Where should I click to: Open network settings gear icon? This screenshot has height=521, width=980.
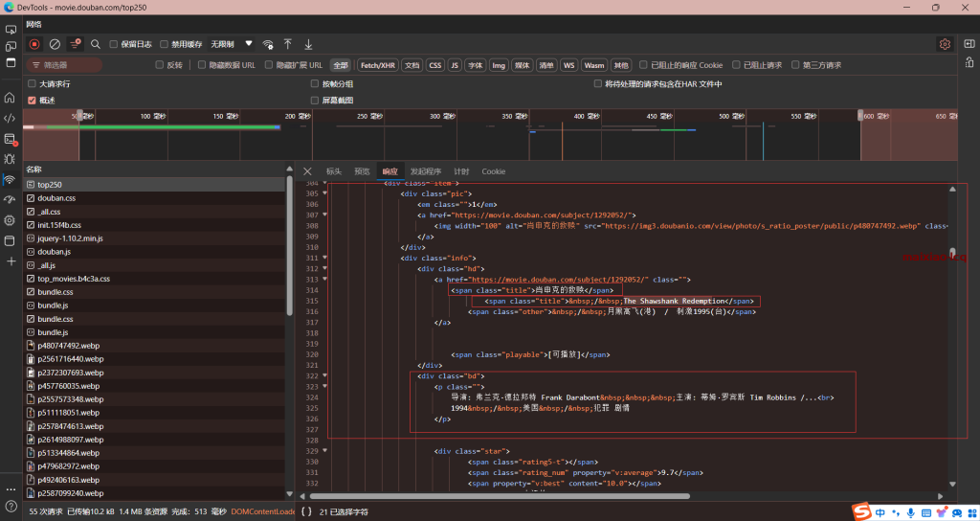coord(945,44)
